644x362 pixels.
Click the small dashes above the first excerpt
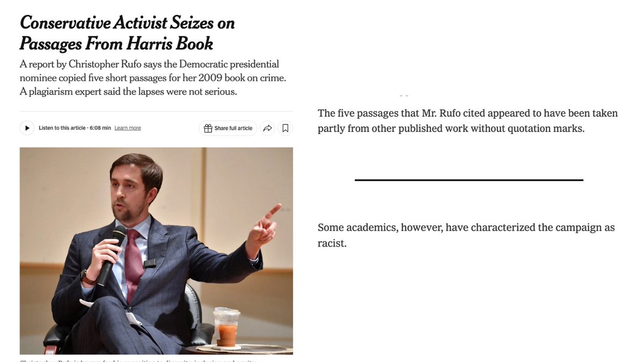pos(404,95)
